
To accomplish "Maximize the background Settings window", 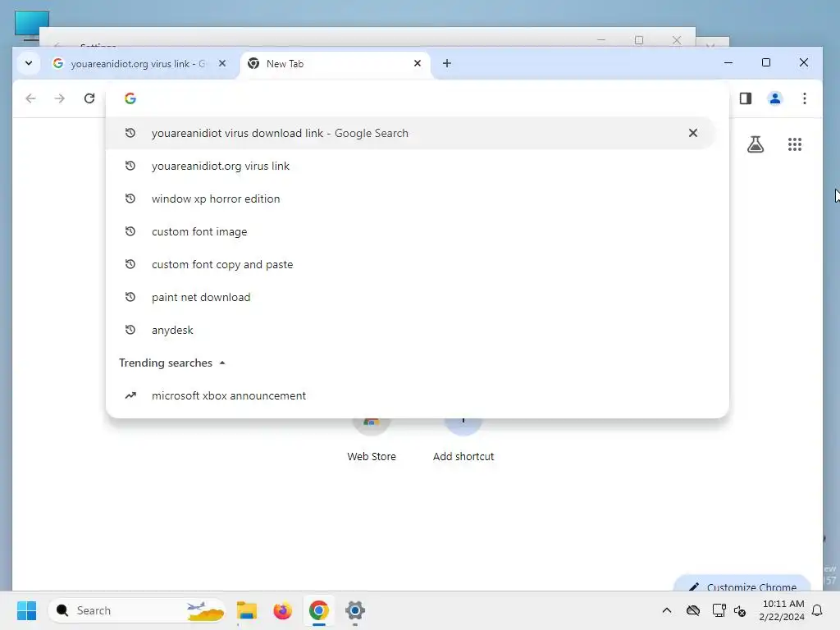I will [638, 40].
